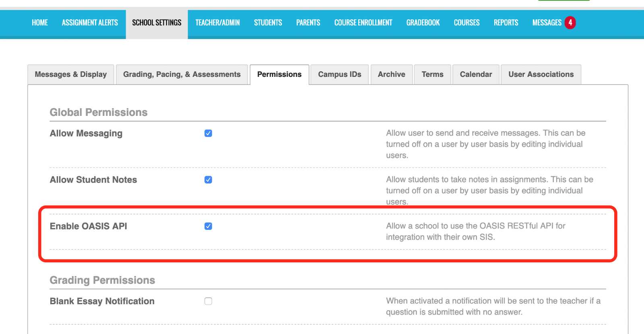The image size is (644, 334).
Task: Open the Students section
Action: coord(268,23)
